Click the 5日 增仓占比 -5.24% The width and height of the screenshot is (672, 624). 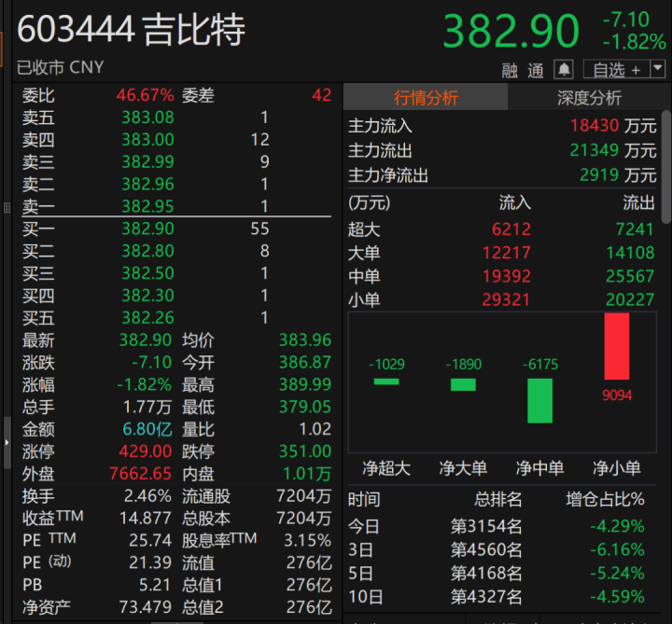coord(617,574)
